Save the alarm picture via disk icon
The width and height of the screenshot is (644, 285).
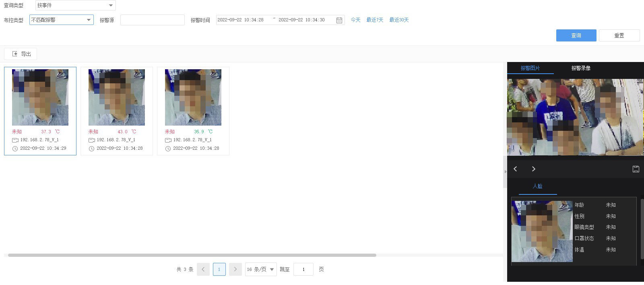[636, 169]
